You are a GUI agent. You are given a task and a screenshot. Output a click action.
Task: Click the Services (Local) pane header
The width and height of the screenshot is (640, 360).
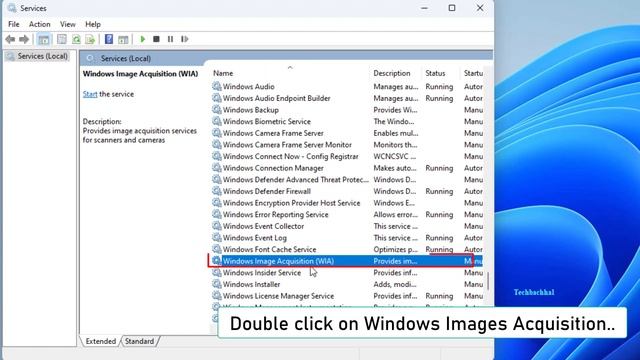[286, 58]
